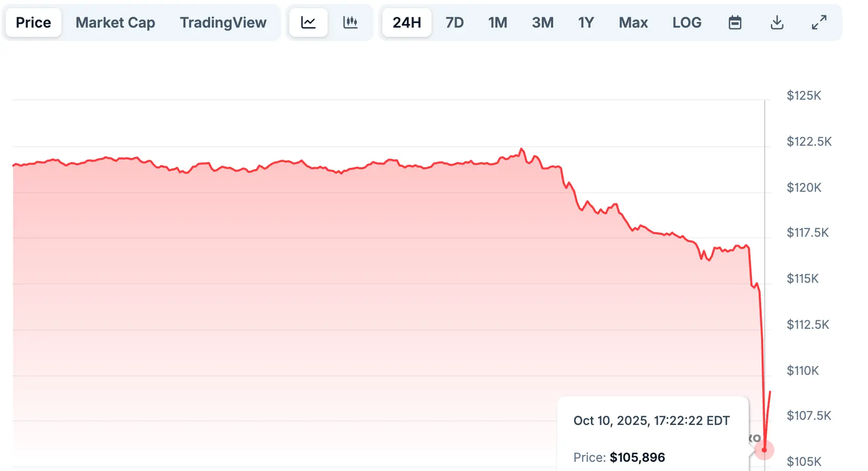Click the red price marker dot
The image size is (868, 471).
pos(764,450)
